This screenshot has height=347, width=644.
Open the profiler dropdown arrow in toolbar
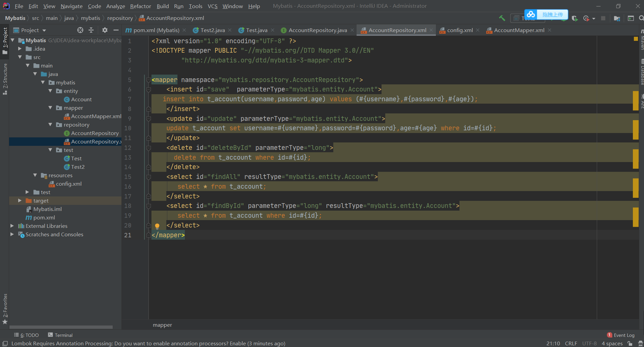(594, 19)
